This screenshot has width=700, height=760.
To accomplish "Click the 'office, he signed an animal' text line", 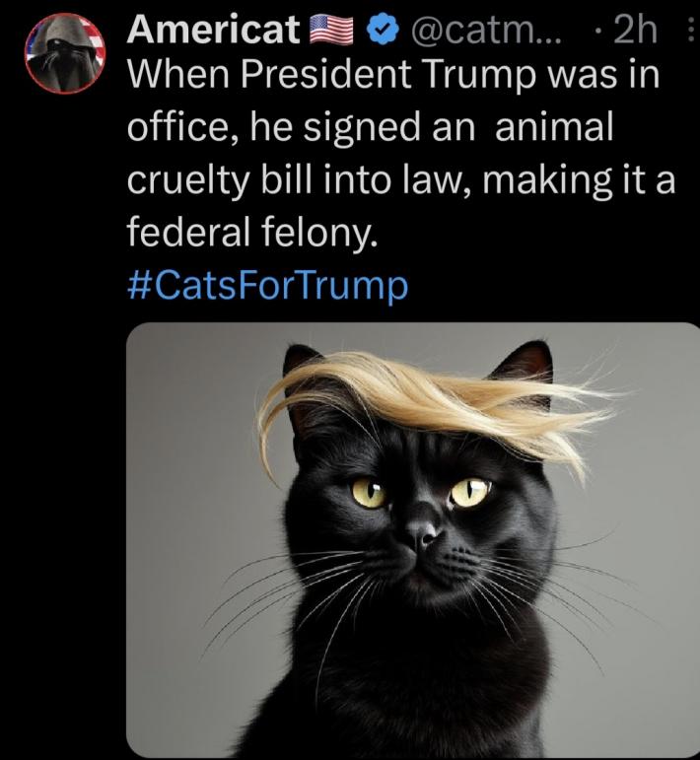I will click(x=371, y=127).
